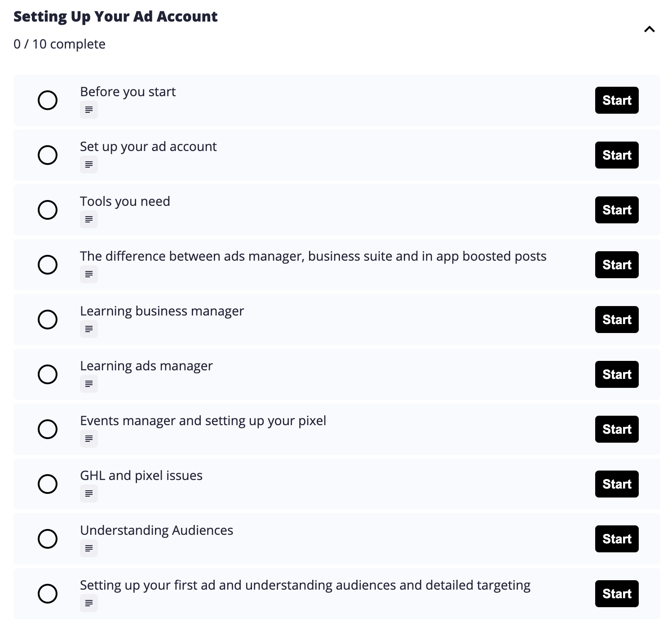672x622 pixels.
Task: Click text-lesson icon under Tools you need
Action: point(89,219)
